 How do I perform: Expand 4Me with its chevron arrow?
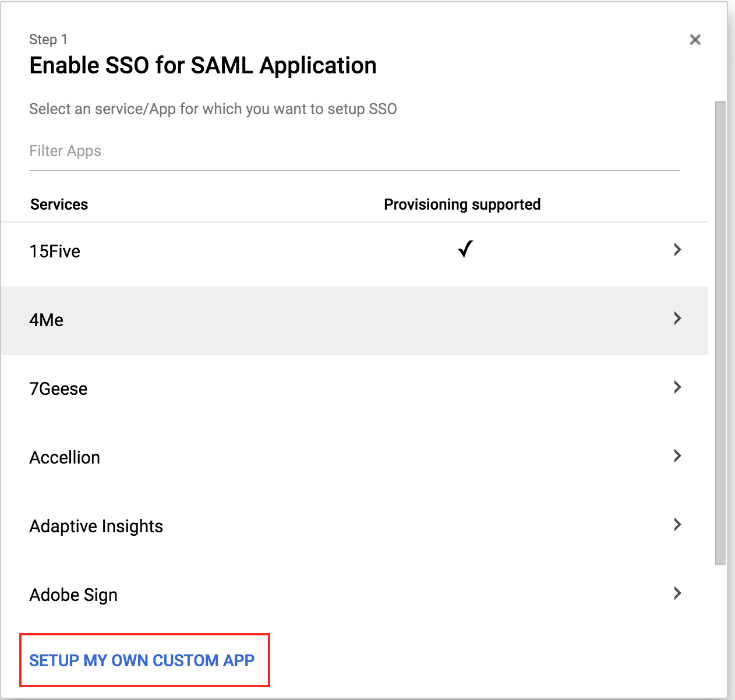click(x=677, y=319)
